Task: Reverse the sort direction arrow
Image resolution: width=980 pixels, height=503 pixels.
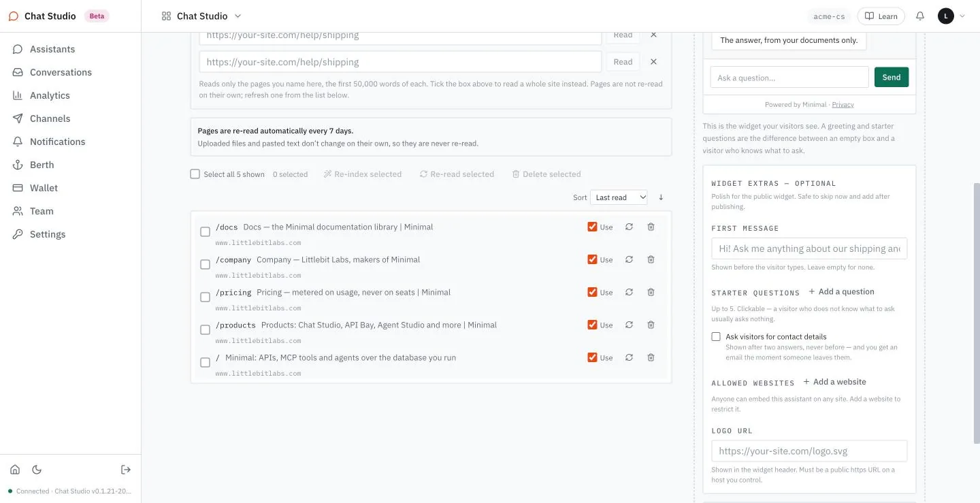Action: [x=661, y=197]
